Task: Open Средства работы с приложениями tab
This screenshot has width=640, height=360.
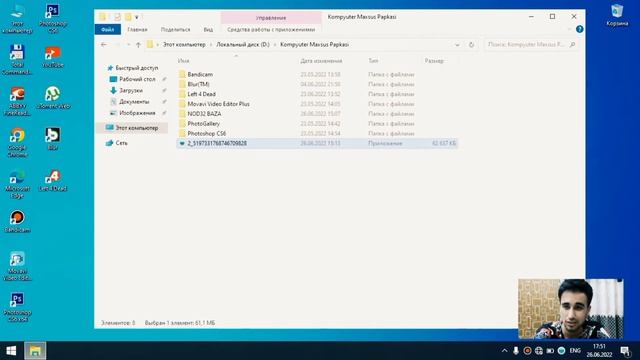Action: pyautogui.click(x=271, y=29)
